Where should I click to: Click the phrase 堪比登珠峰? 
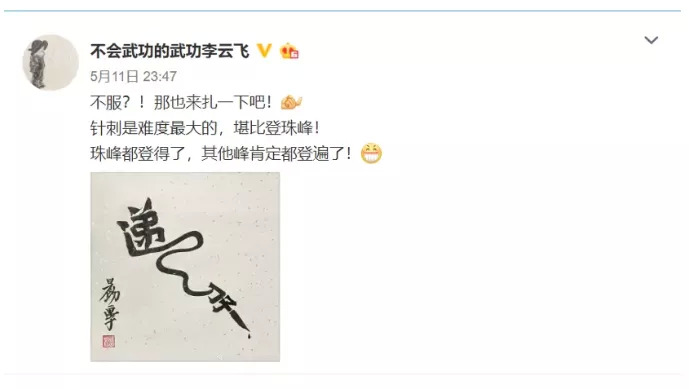tap(273, 128)
